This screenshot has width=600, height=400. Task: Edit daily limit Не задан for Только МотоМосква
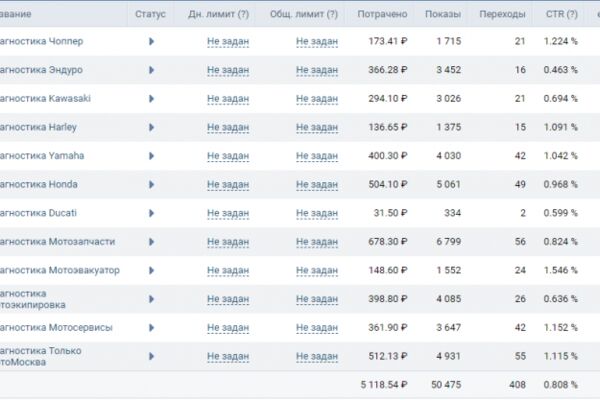228,356
